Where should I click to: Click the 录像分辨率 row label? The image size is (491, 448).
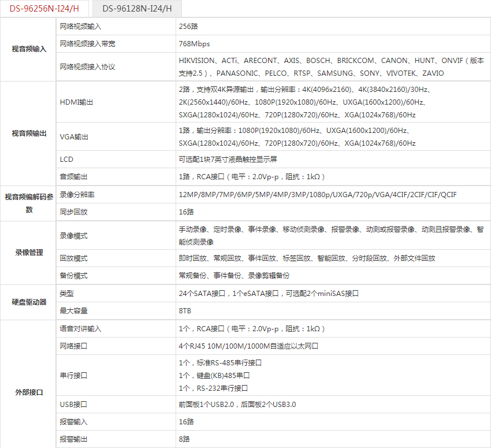[x=77, y=195]
